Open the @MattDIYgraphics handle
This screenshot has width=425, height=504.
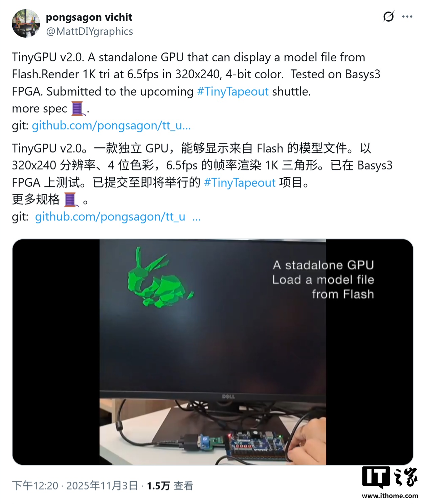click(x=90, y=31)
